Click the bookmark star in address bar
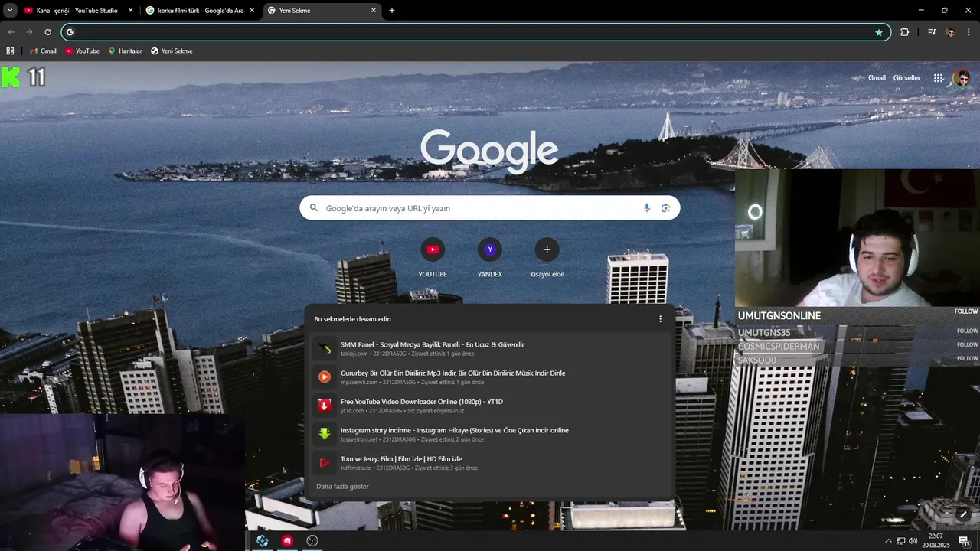Image resolution: width=980 pixels, height=551 pixels. pos(878,32)
